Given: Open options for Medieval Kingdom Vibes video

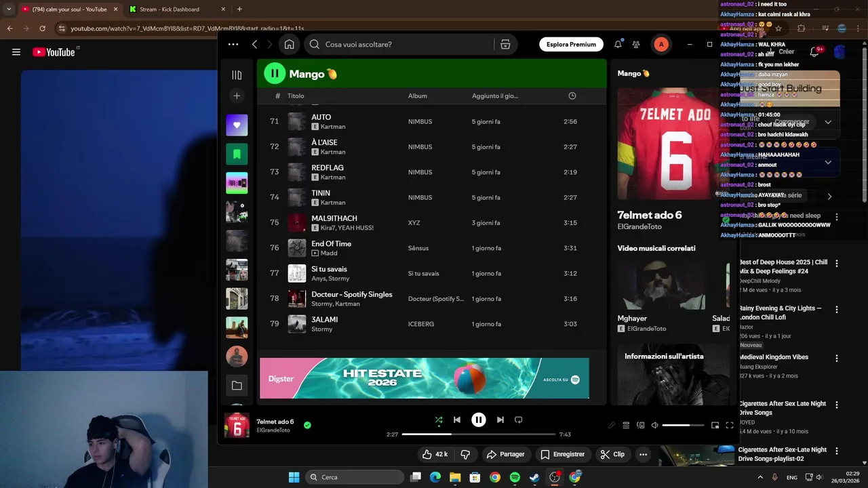Looking at the screenshot, I should pyautogui.click(x=837, y=358).
